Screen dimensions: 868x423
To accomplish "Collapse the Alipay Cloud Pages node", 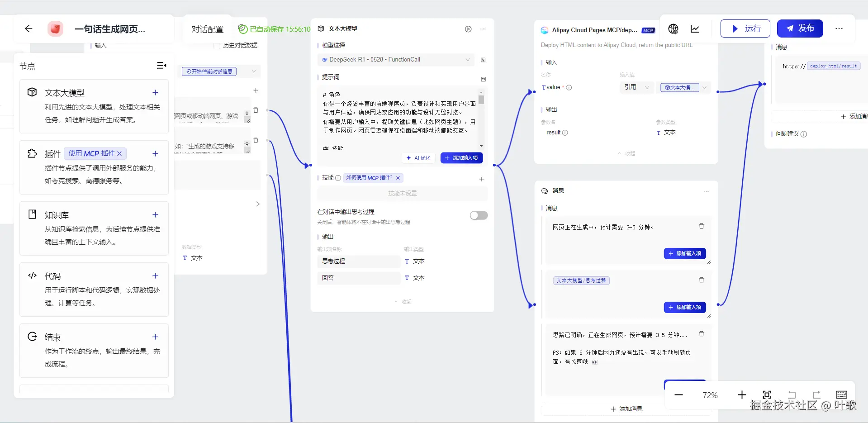I will coord(626,153).
